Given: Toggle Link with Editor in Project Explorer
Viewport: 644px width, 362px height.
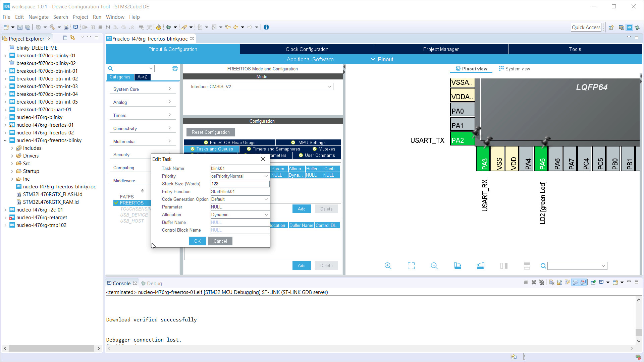Looking at the screenshot, I should [x=72, y=38].
